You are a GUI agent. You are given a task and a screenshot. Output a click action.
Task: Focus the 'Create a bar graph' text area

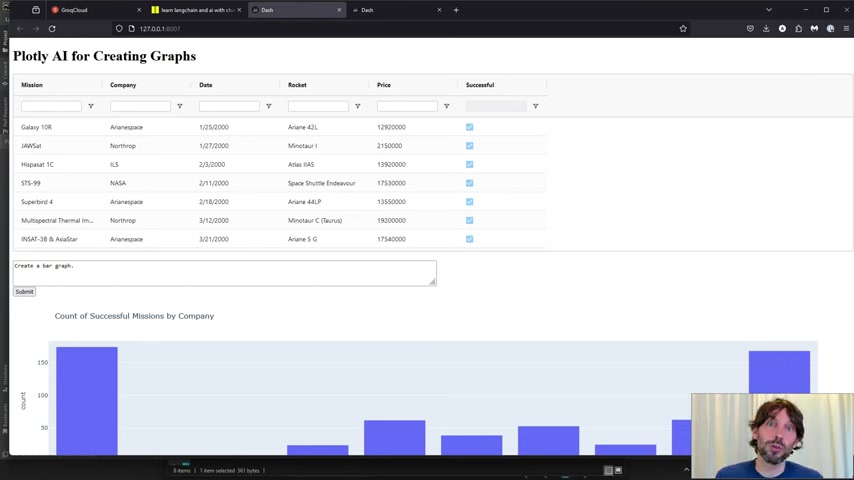(224, 273)
